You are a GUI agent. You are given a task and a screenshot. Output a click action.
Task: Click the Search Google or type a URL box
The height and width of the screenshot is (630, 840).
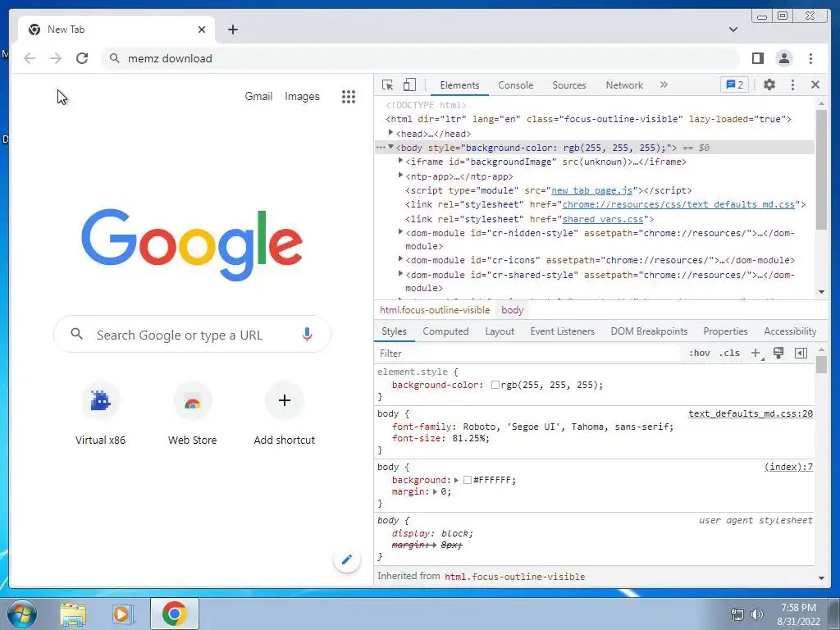click(192, 335)
